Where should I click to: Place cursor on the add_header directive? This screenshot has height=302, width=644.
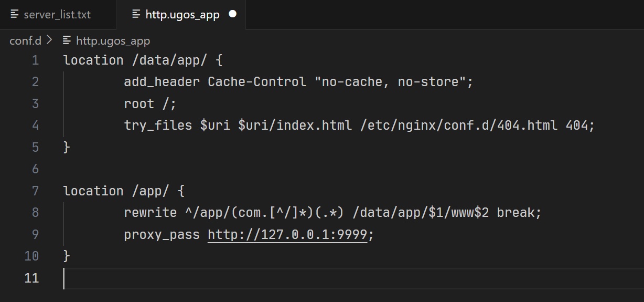click(162, 82)
